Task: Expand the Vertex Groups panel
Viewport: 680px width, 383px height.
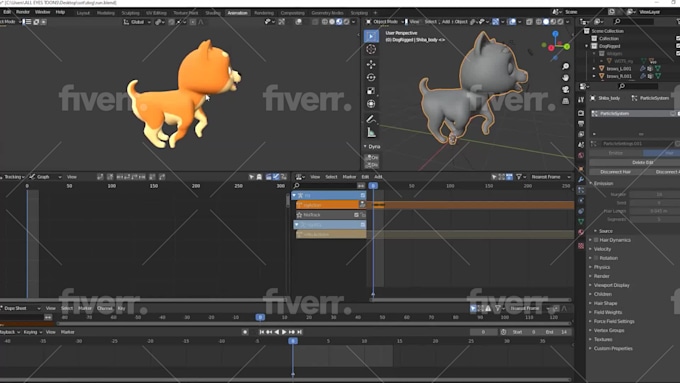Action: coord(608,331)
